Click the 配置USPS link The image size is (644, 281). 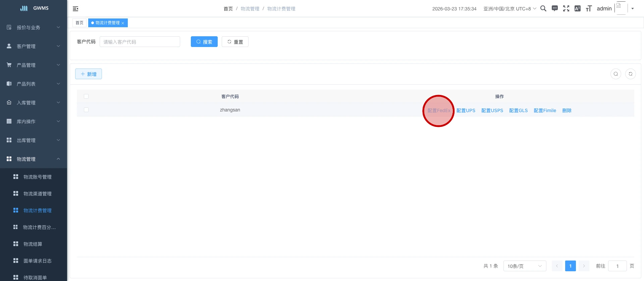point(492,110)
